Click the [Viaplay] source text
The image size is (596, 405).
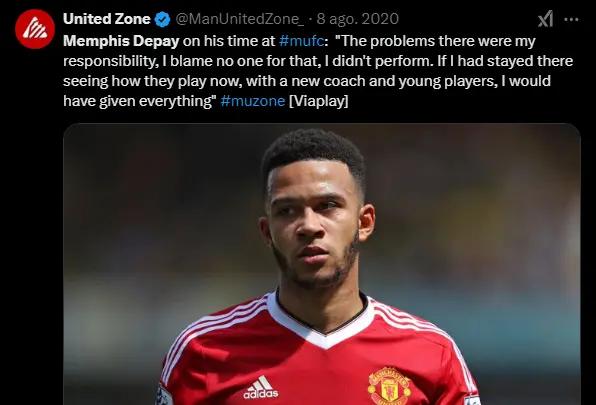319,101
